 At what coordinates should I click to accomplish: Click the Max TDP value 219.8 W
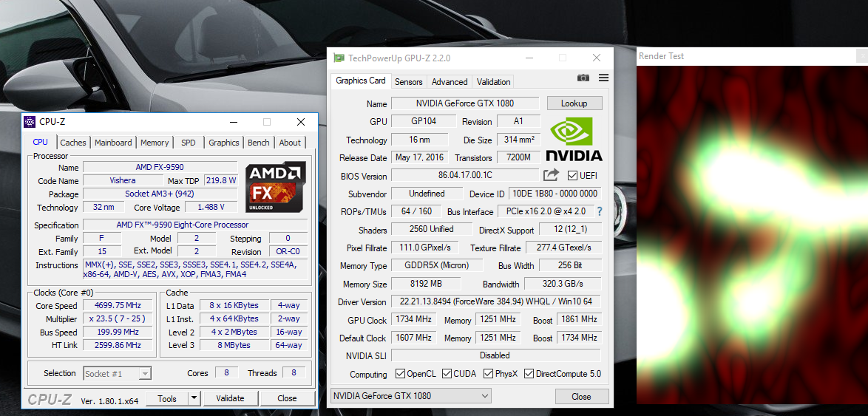[x=221, y=180]
